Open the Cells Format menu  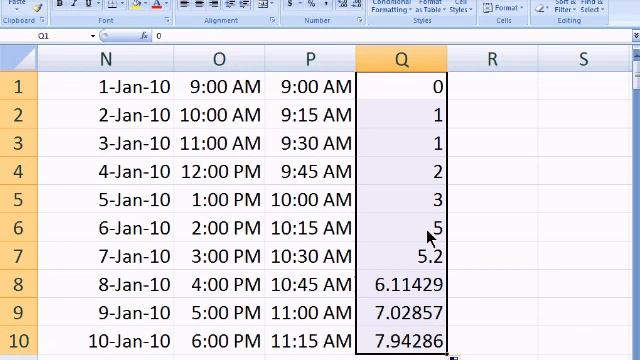coord(503,8)
